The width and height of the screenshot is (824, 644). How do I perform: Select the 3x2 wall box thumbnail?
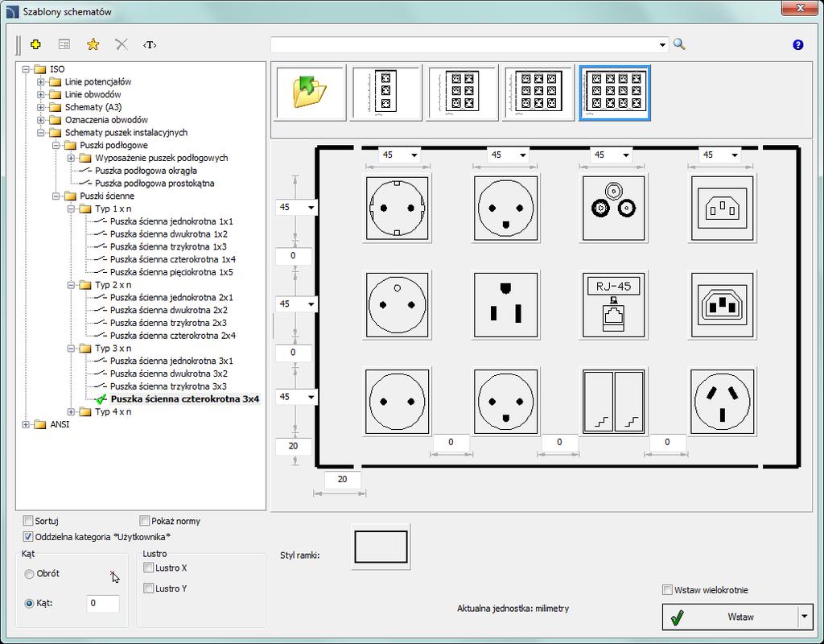coord(462,93)
